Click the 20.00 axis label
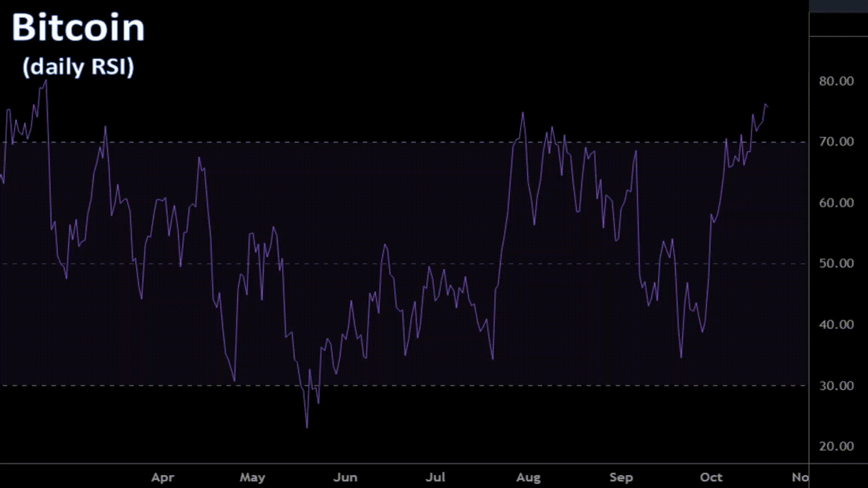This screenshot has height=488, width=868. [x=836, y=446]
